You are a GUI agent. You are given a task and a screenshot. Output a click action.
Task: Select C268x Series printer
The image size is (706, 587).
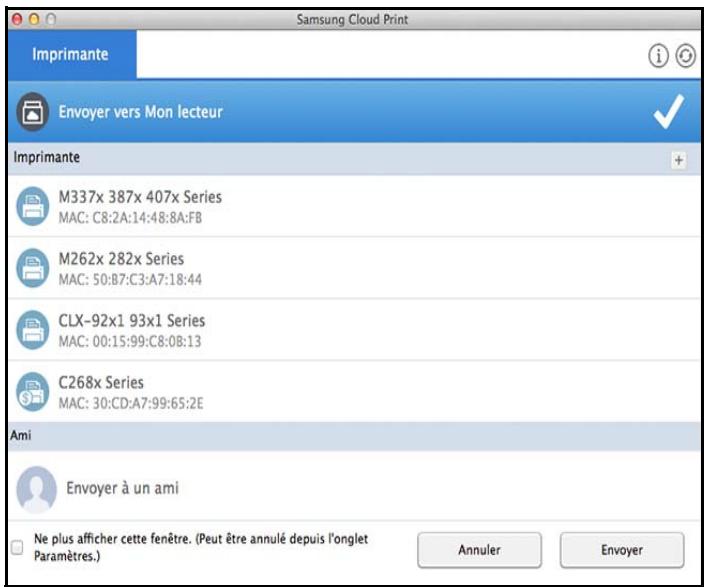click(x=354, y=392)
